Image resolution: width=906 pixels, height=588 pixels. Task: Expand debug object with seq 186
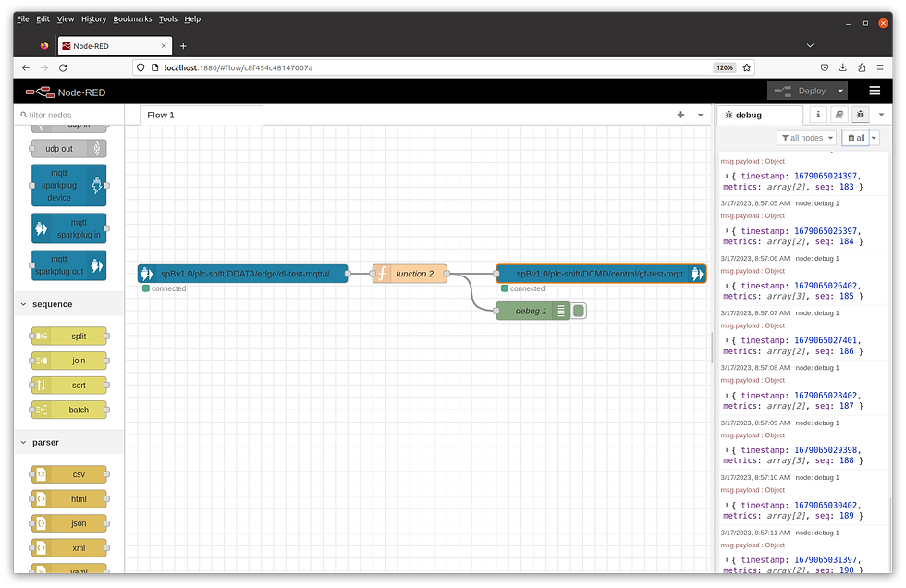[x=727, y=340]
